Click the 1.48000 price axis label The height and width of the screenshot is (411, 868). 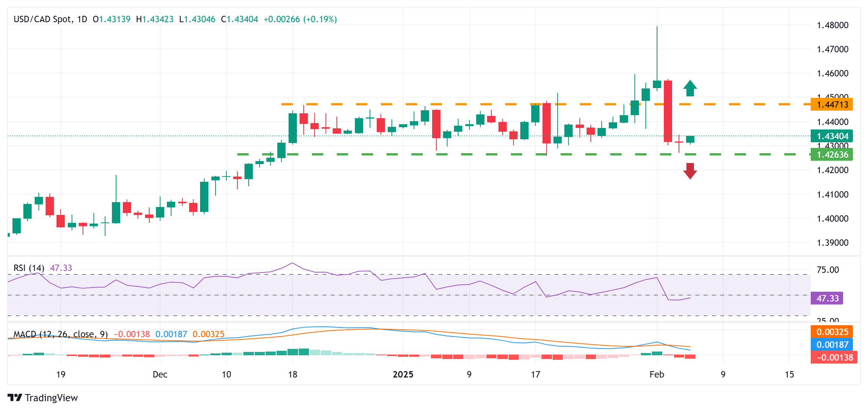(832, 25)
